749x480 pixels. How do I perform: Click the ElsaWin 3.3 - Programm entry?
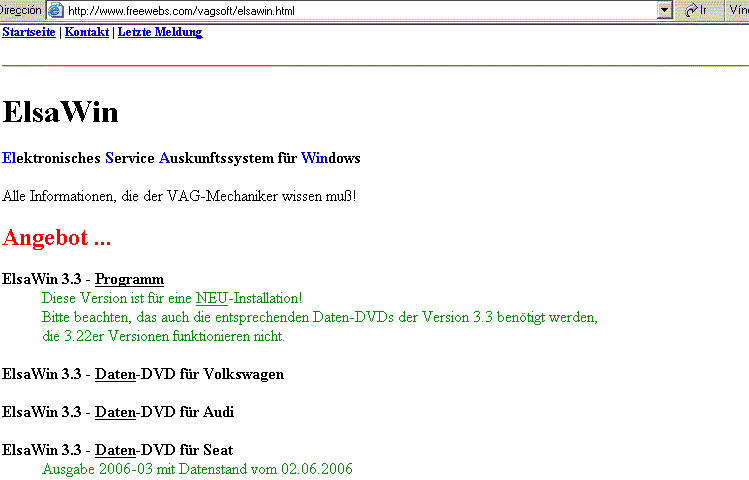pos(83,279)
